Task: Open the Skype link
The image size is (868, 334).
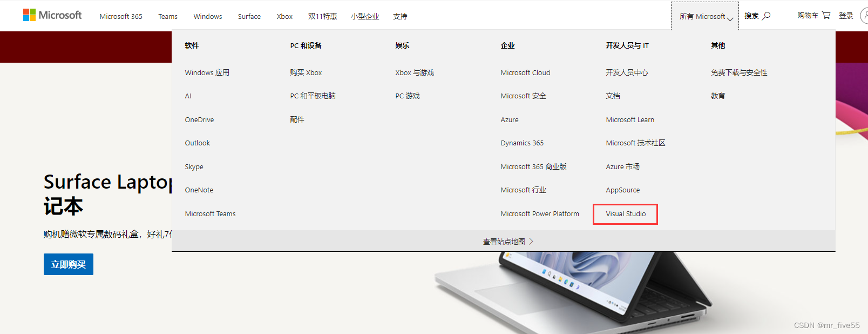Action: pyautogui.click(x=194, y=166)
